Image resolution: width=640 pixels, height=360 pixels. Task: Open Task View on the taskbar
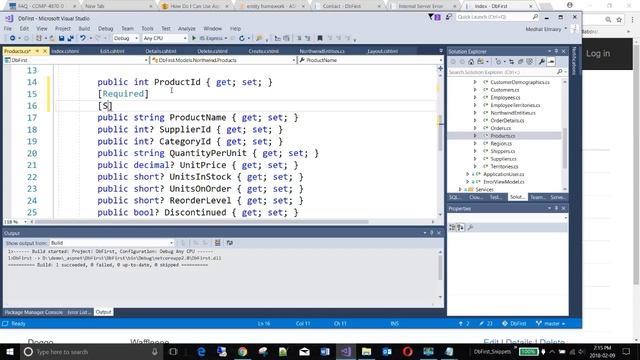(173, 351)
